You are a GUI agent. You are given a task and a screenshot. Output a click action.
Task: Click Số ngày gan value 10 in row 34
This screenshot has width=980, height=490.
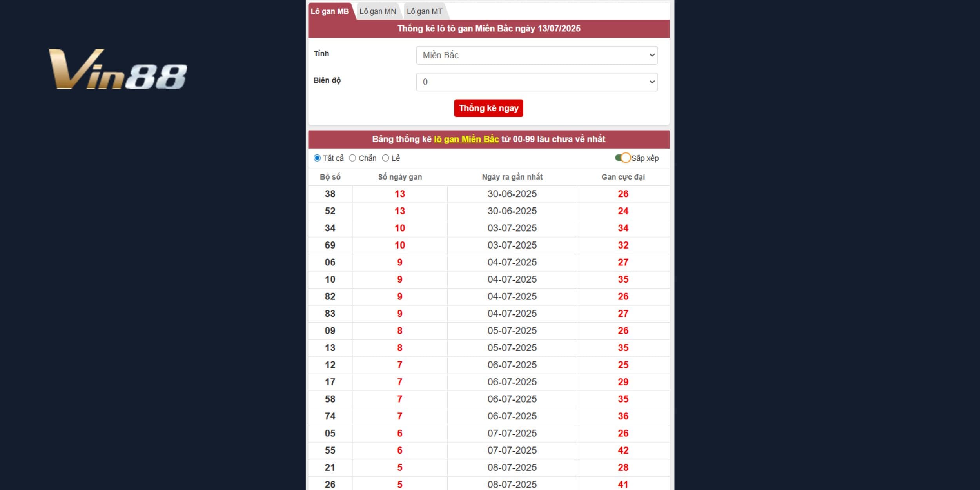(x=400, y=228)
